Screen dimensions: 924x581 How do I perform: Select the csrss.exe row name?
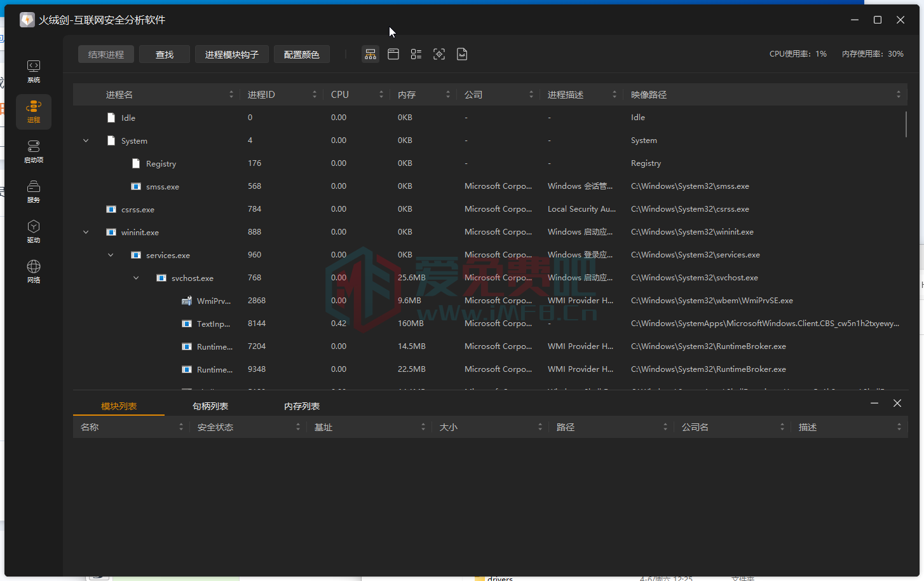pyautogui.click(x=138, y=209)
